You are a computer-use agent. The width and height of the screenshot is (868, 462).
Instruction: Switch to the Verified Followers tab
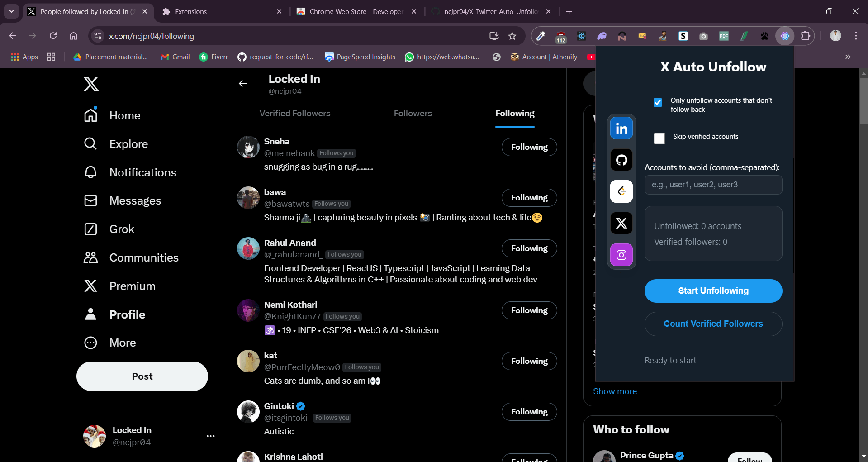pyautogui.click(x=295, y=114)
